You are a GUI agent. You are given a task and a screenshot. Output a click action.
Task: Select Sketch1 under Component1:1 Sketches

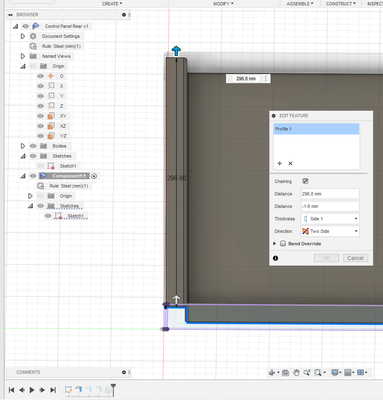[75, 216]
